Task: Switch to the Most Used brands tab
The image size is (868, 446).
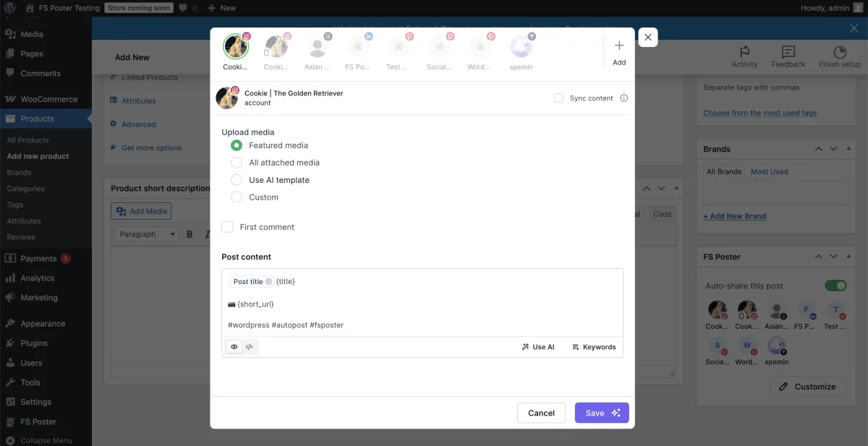Action: (x=770, y=172)
